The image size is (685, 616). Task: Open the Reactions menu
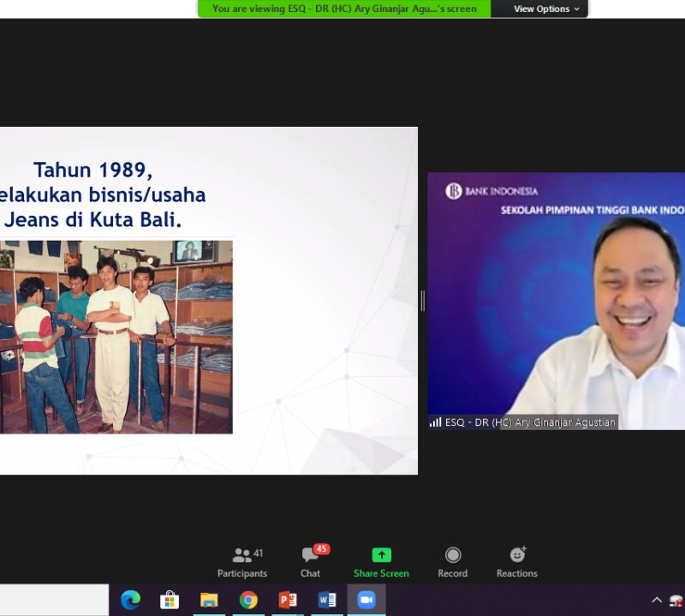point(517,562)
